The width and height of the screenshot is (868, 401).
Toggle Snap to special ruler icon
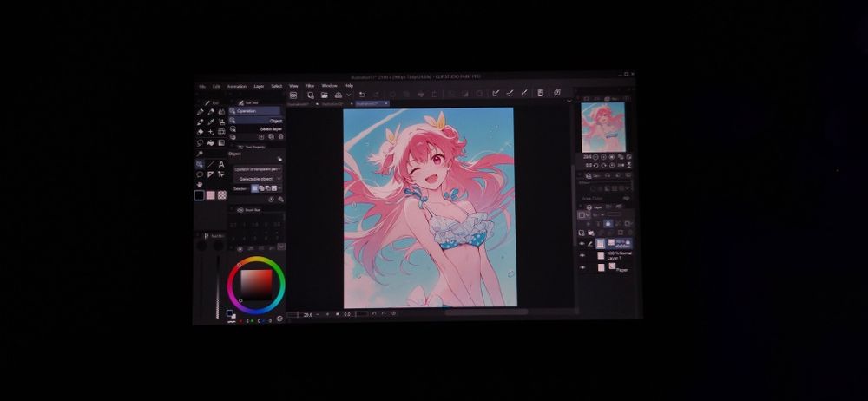coord(510,94)
